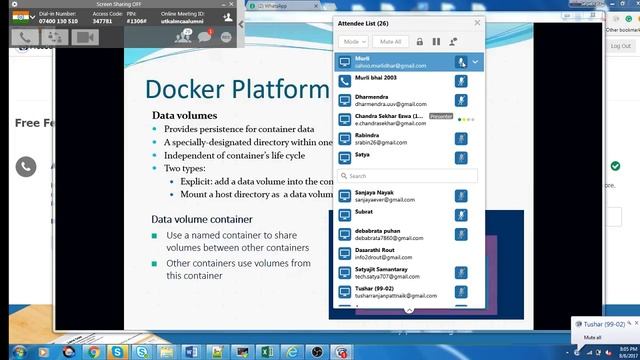Switch to the WhatsApp browser tab

284,6
